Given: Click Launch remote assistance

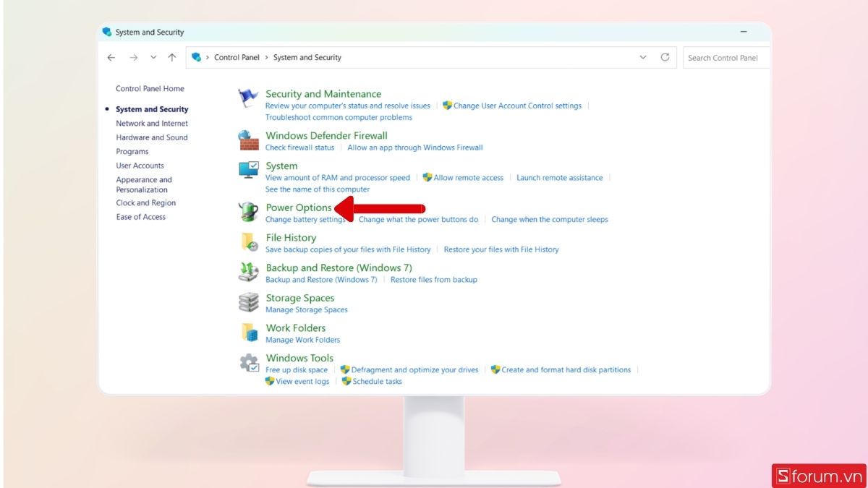Looking at the screenshot, I should (x=560, y=178).
